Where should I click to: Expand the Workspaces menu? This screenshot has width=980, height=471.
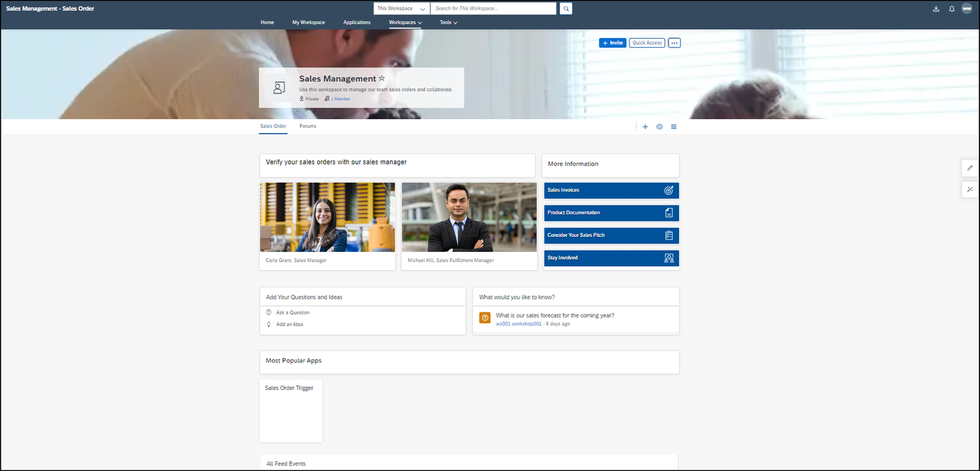click(405, 22)
